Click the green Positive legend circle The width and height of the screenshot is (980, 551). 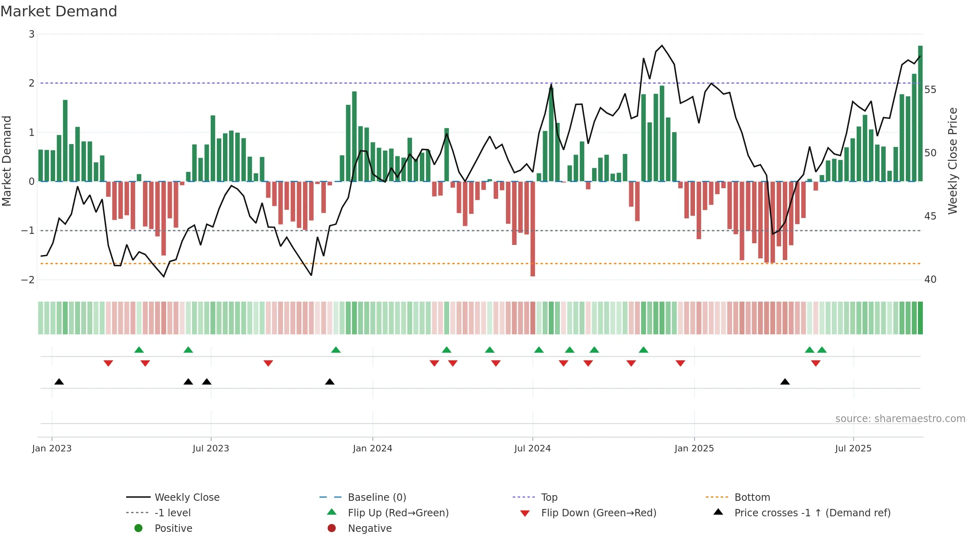tap(138, 528)
